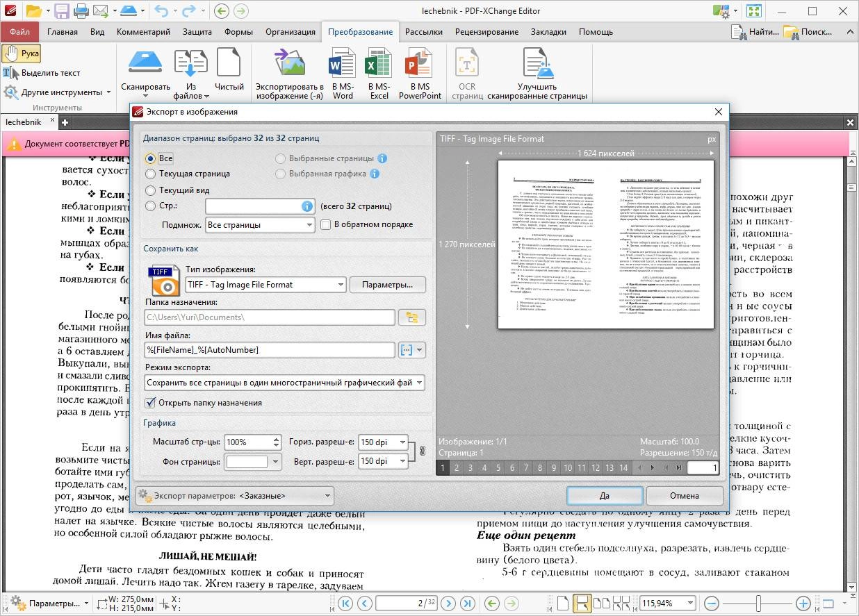Screen dimensions: 859x616
Task: Click zoom in plus button
Action: point(803,603)
